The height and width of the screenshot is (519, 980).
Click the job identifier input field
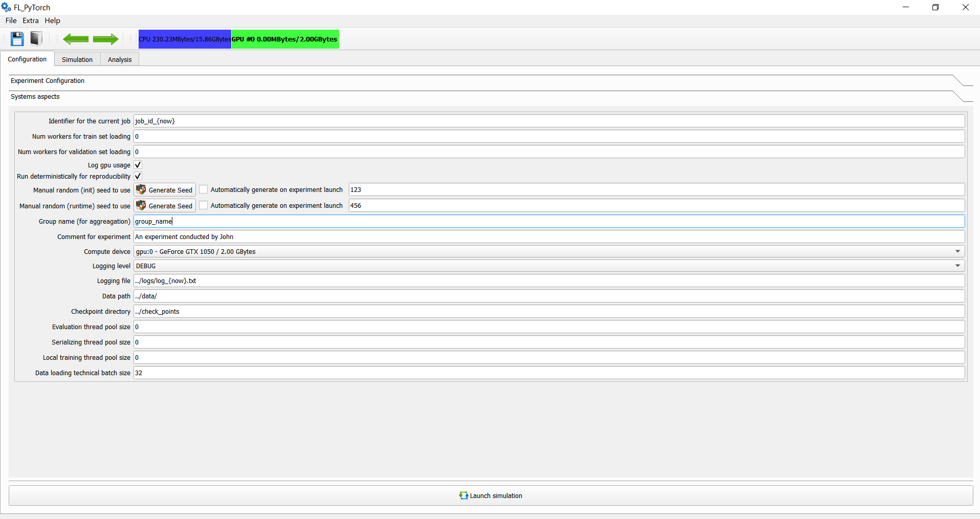[x=549, y=121]
